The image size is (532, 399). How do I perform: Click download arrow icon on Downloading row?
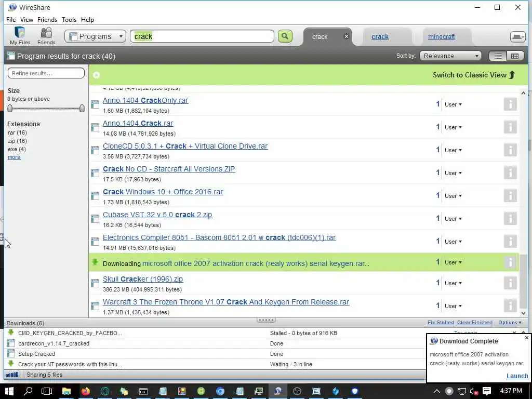95,262
